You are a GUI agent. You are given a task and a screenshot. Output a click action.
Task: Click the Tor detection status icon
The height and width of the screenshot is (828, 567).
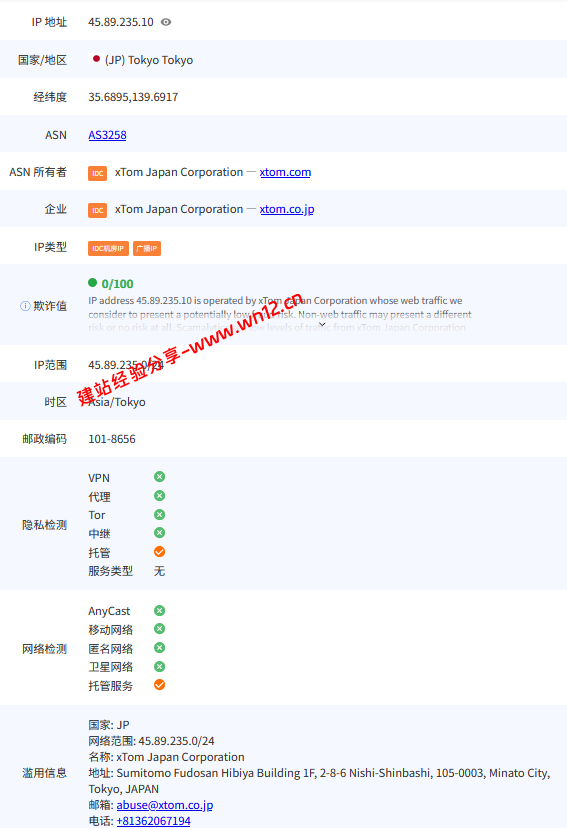click(x=159, y=514)
